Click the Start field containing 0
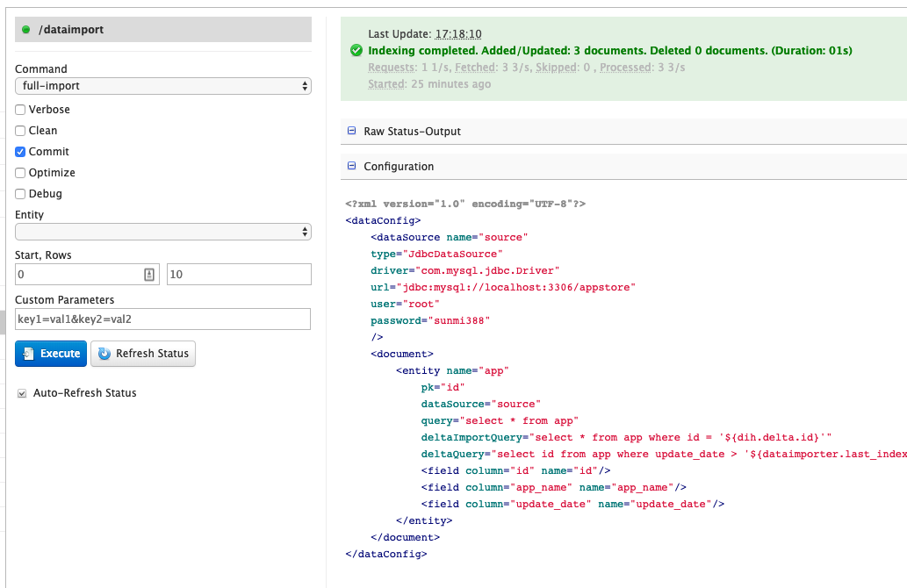907x588 pixels. 87,274
